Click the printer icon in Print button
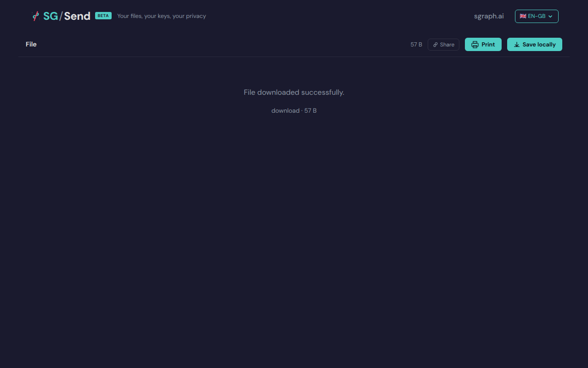The image size is (588, 368). (x=475, y=45)
